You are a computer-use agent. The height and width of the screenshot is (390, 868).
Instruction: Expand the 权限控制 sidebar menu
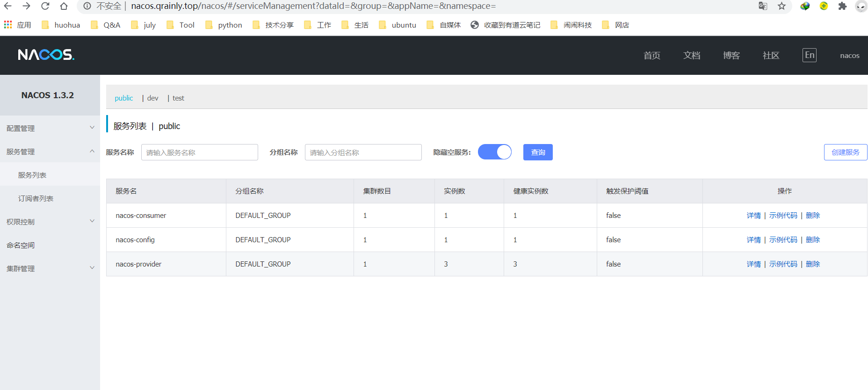pyautogui.click(x=50, y=222)
